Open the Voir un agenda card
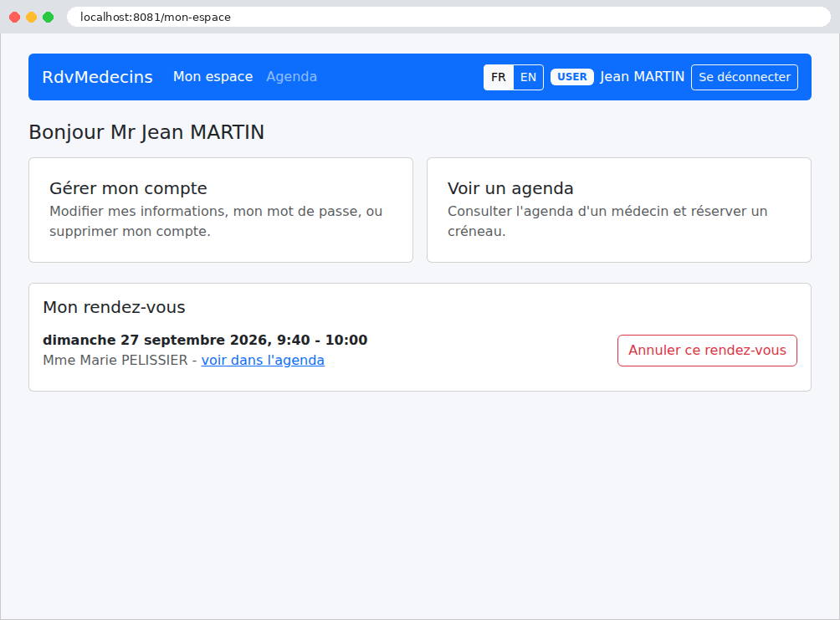The height and width of the screenshot is (620, 840). tap(619, 210)
